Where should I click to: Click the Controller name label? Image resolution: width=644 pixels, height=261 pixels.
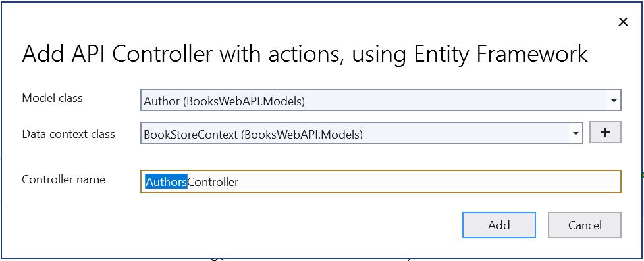(x=64, y=179)
